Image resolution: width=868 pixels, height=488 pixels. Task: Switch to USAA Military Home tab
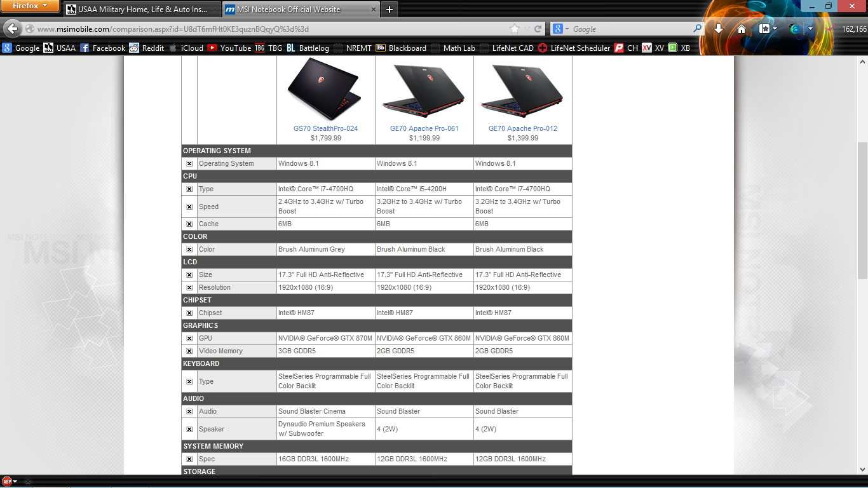click(x=141, y=10)
